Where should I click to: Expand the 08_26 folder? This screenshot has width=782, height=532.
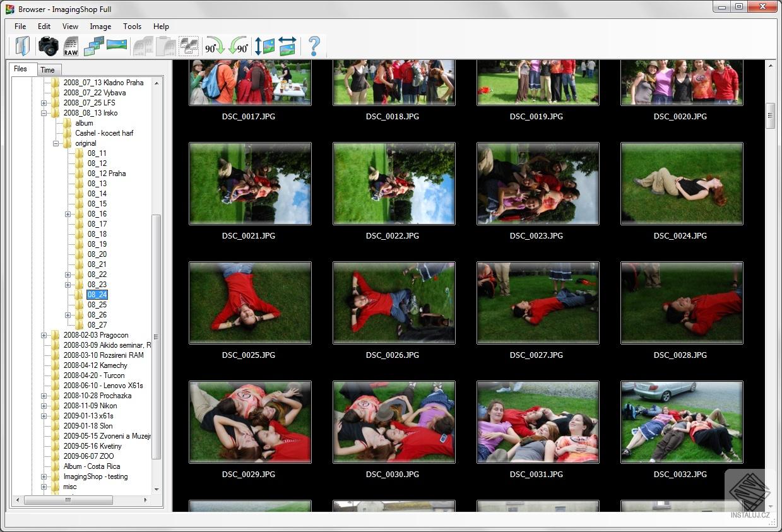coord(68,314)
